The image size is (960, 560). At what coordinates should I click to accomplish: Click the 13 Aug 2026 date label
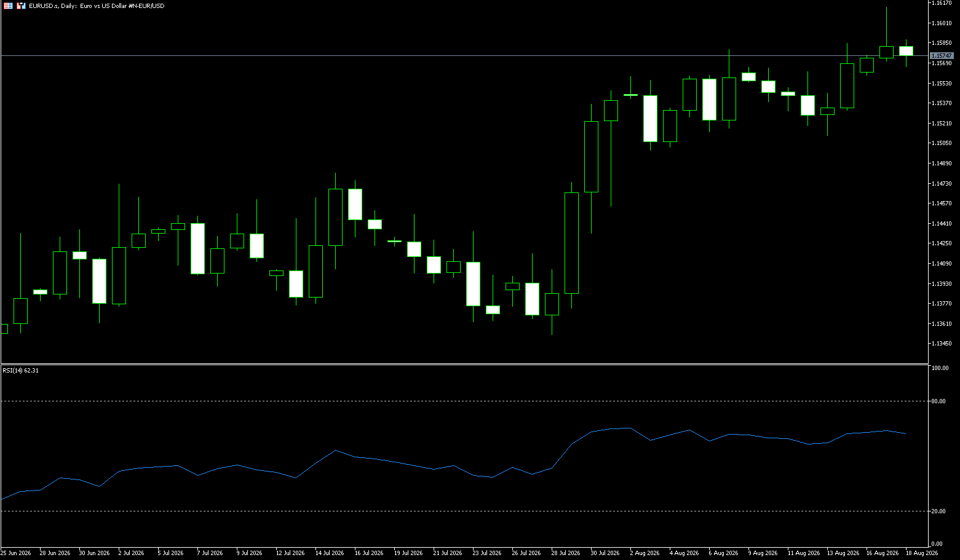tap(843, 553)
